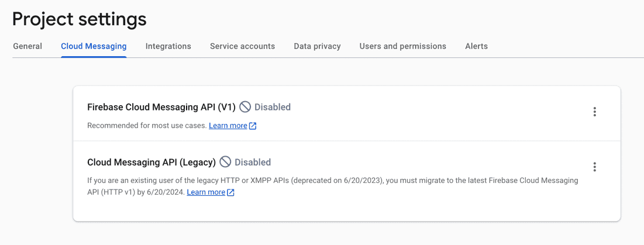Select the Cloud Messaging tab
Image resolution: width=644 pixels, height=245 pixels.
[x=94, y=46]
